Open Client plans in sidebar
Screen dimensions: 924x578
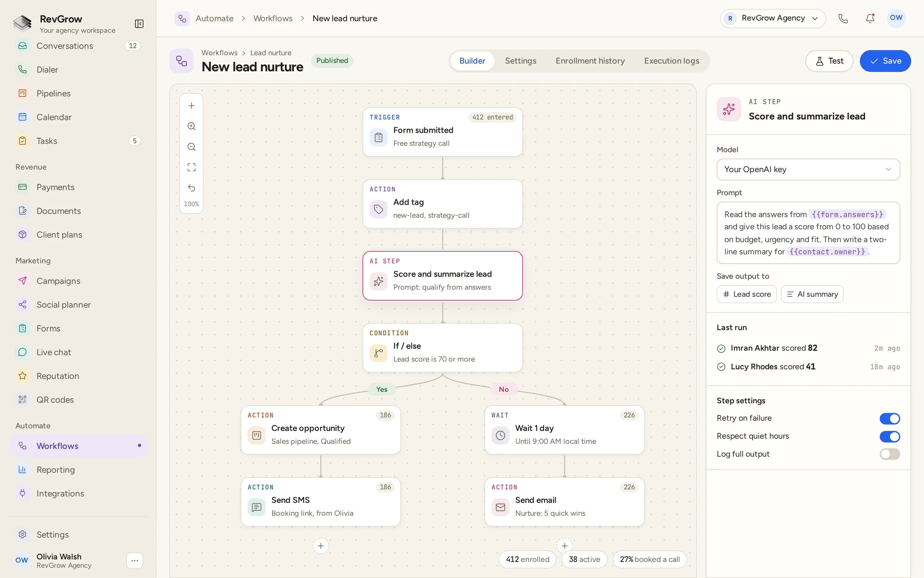[78, 234]
